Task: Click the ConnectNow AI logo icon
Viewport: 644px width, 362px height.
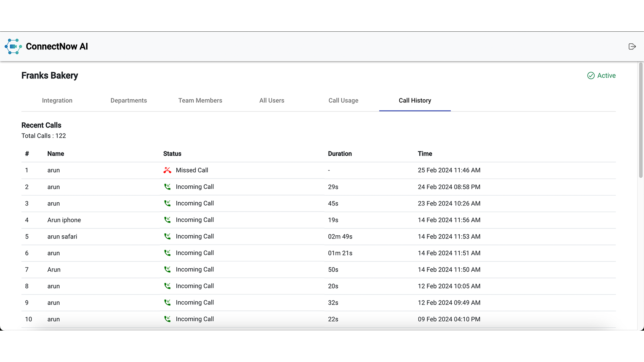Action: 13,47
